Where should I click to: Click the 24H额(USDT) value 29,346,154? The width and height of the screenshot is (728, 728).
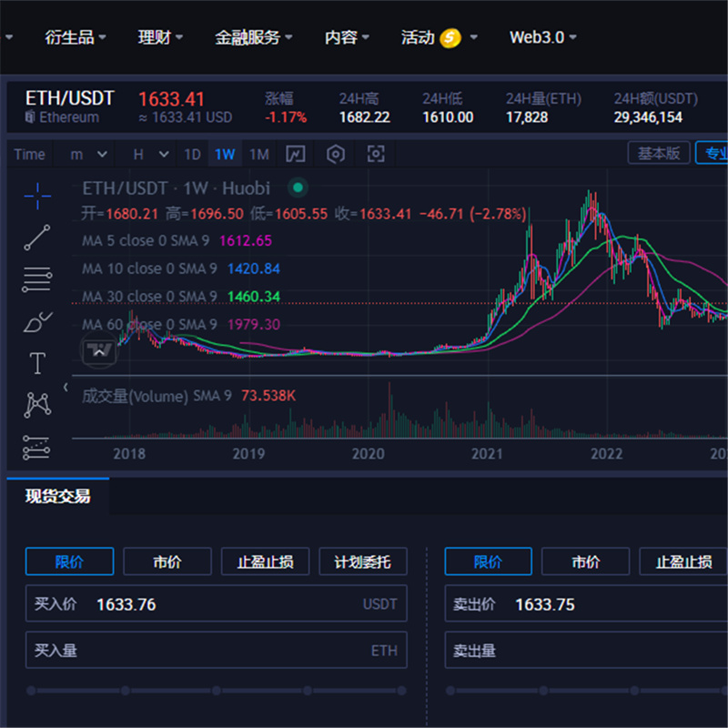(x=648, y=117)
